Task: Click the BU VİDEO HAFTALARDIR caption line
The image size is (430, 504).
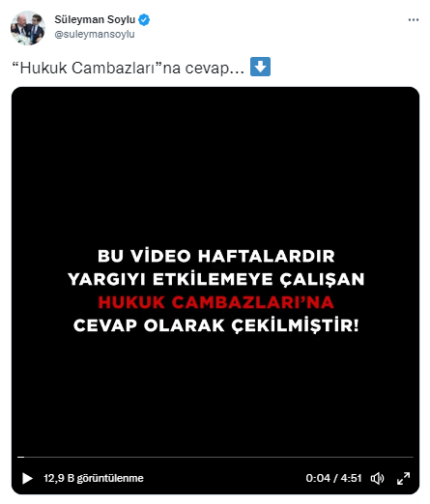Action: pyautogui.click(x=216, y=256)
